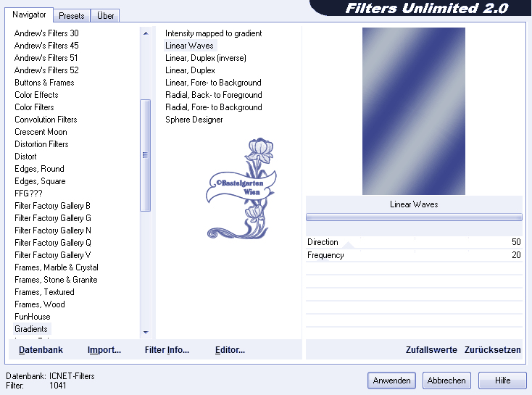Open Filter Factory Gallery N

(53, 230)
